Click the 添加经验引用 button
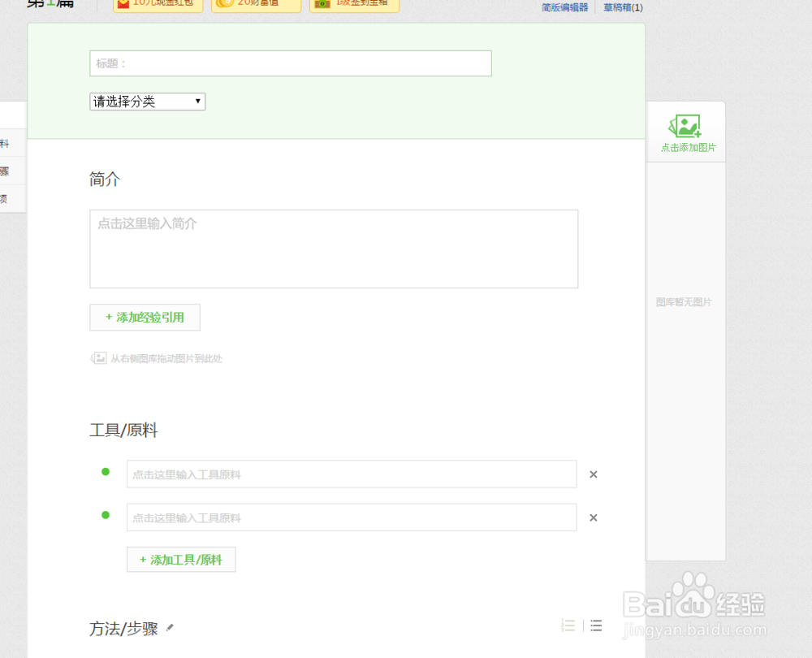The height and width of the screenshot is (658, 812). [145, 317]
